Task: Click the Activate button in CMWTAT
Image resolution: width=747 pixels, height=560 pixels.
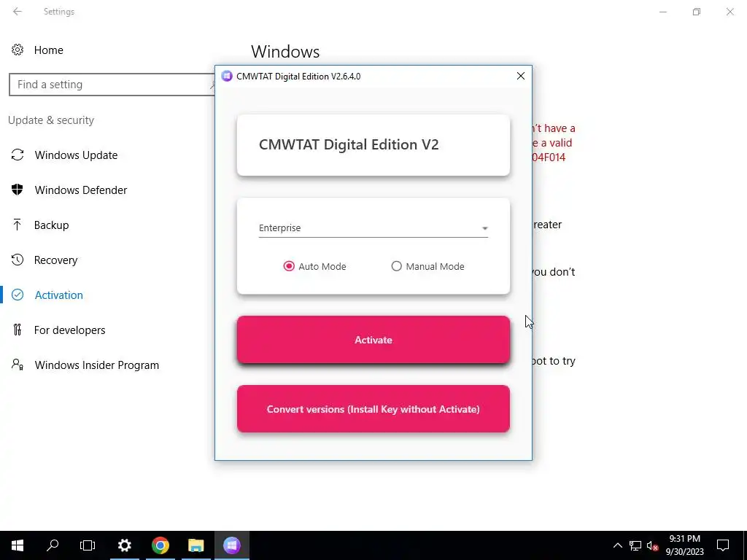Action: [373, 340]
